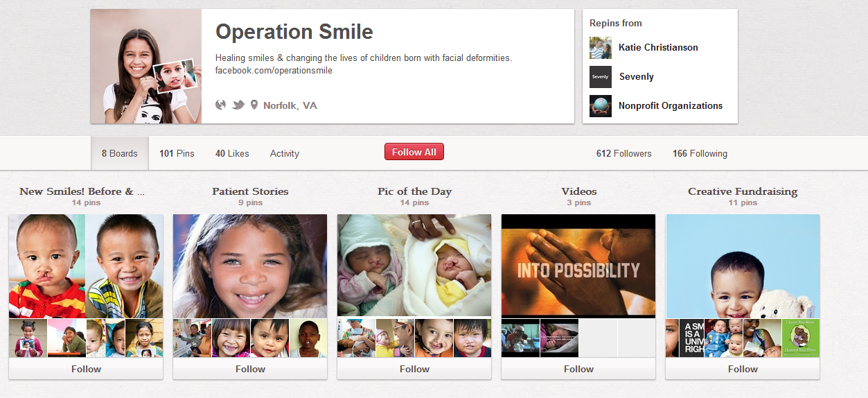Follow the Patient Stories board
Screen dimensions: 868x398
(250, 369)
